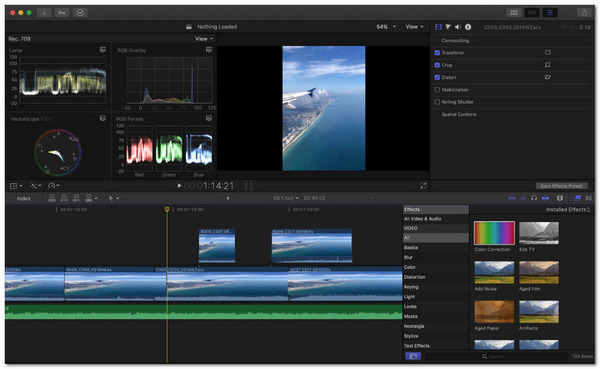The width and height of the screenshot is (600, 369).
Task: Click Luma scope settings icon
Action: tap(103, 50)
